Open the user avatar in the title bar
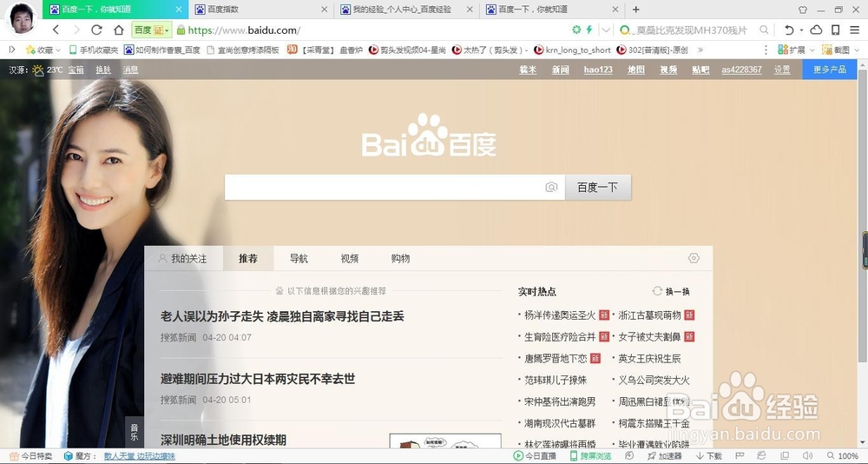The image size is (868, 464). (x=23, y=17)
